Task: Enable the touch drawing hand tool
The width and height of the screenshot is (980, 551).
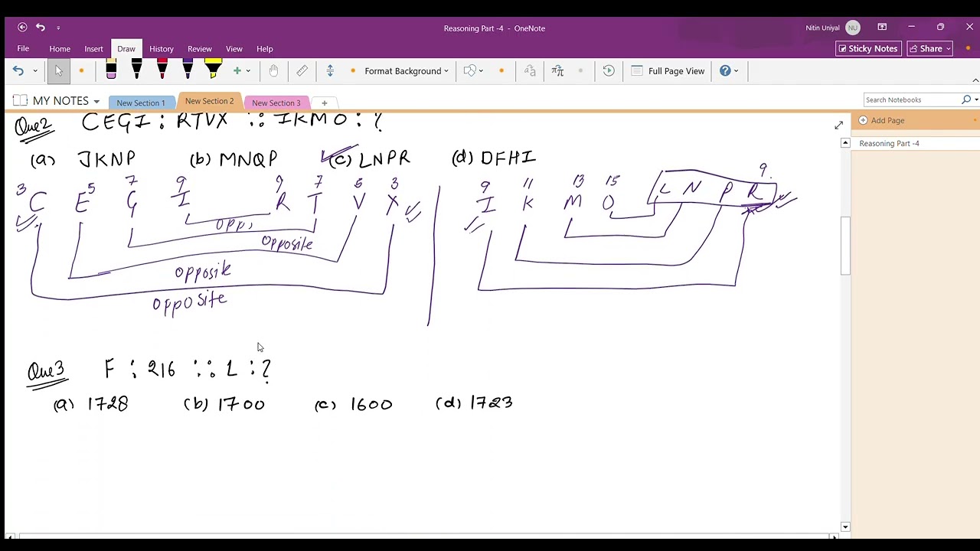Action: [273, 71]
